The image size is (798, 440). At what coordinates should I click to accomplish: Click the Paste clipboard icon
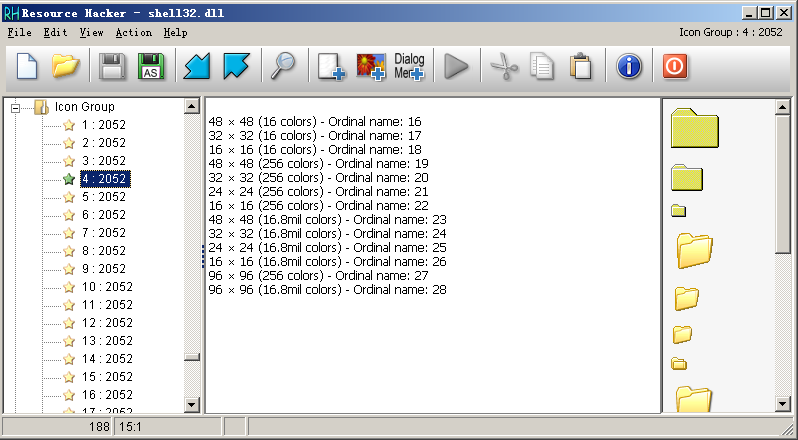[x=581, y=66]
